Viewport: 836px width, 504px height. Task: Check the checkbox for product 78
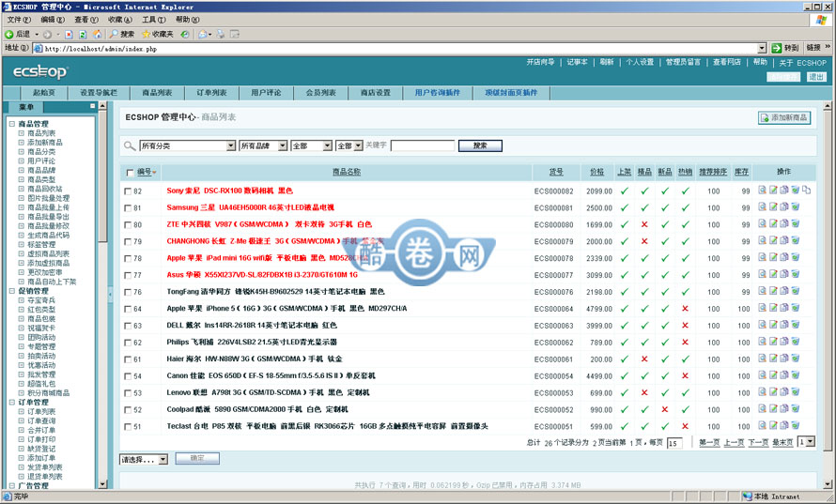[x=128, y=258]
